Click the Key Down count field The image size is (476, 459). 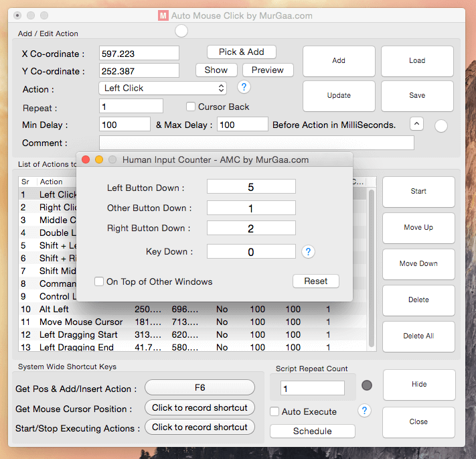coord(251,251)
